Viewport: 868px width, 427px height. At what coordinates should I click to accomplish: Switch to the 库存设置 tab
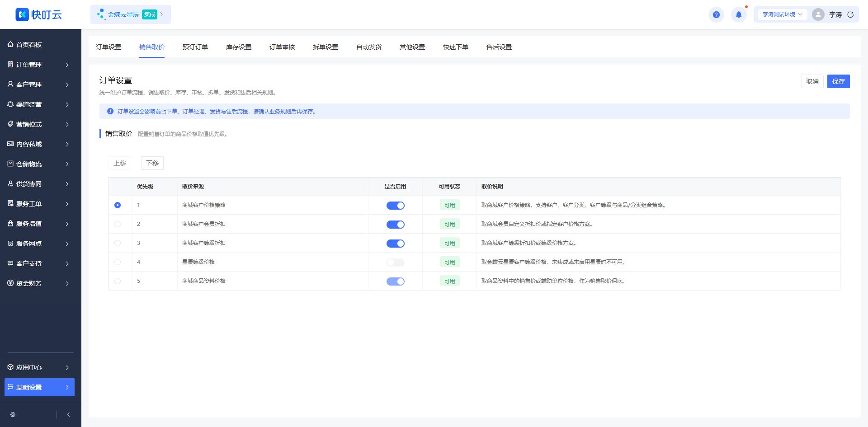pyautogui.click(x=239, y=47)
